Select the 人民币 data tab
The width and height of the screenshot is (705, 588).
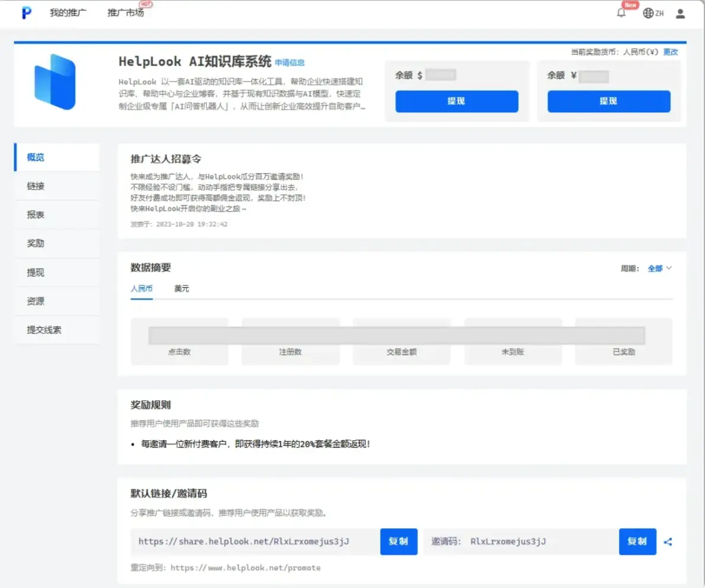point(142,288)
